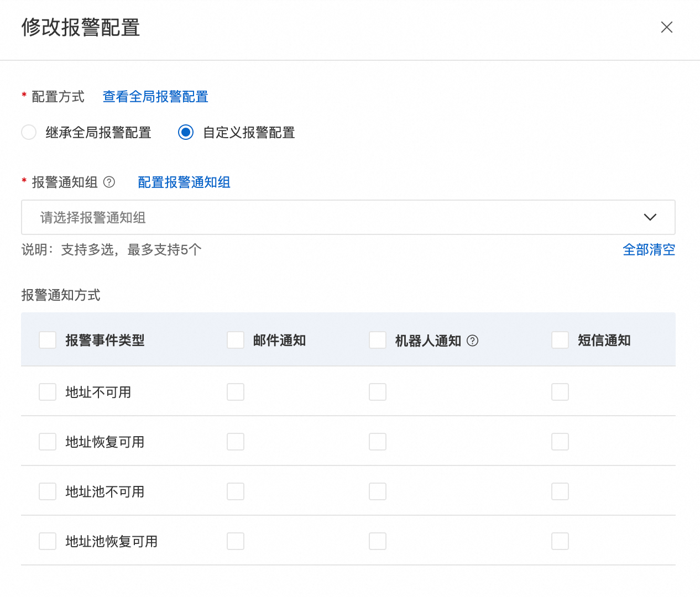Check the 地址池恢复可用 event checkbox
The width and height of the screenshot is (700, 597).
pyautogui.click(x=48, y=541)
